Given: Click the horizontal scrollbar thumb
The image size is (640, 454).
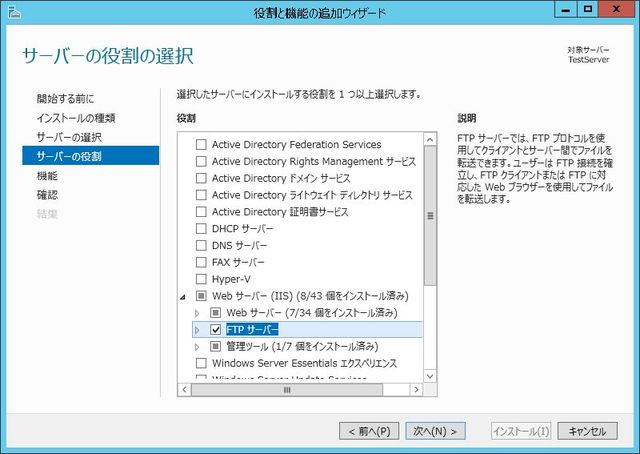Looking at the screenshot, I should click(287, 389).
